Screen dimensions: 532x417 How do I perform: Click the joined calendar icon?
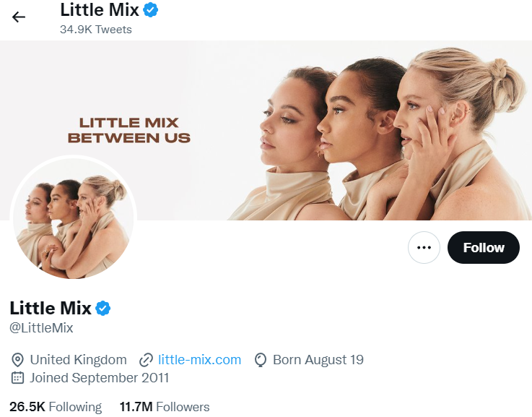coord(18,378)
